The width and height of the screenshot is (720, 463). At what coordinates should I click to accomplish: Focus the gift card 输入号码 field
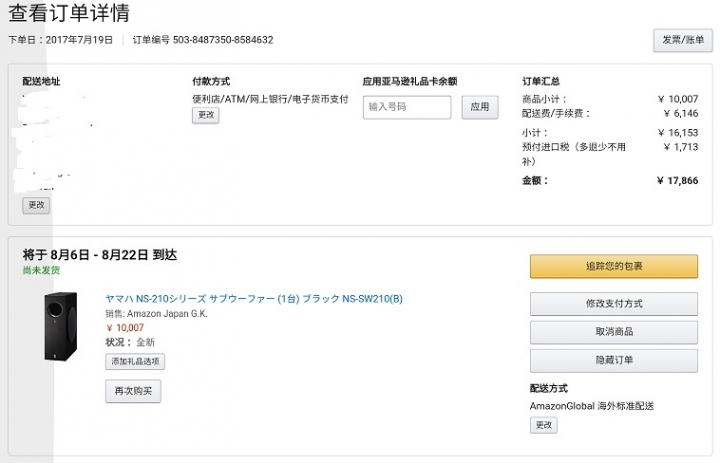[x=407, y=107]
